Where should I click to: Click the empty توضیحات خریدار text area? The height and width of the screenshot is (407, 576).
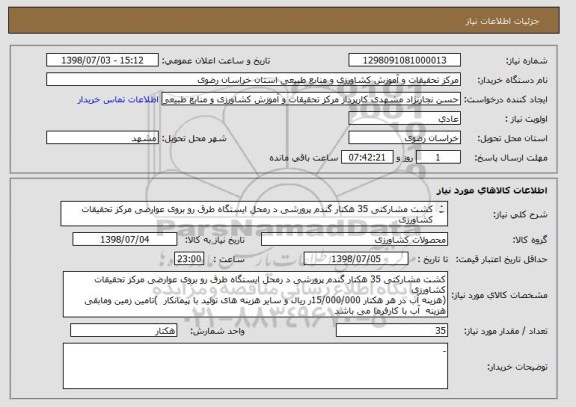[255, 366]
